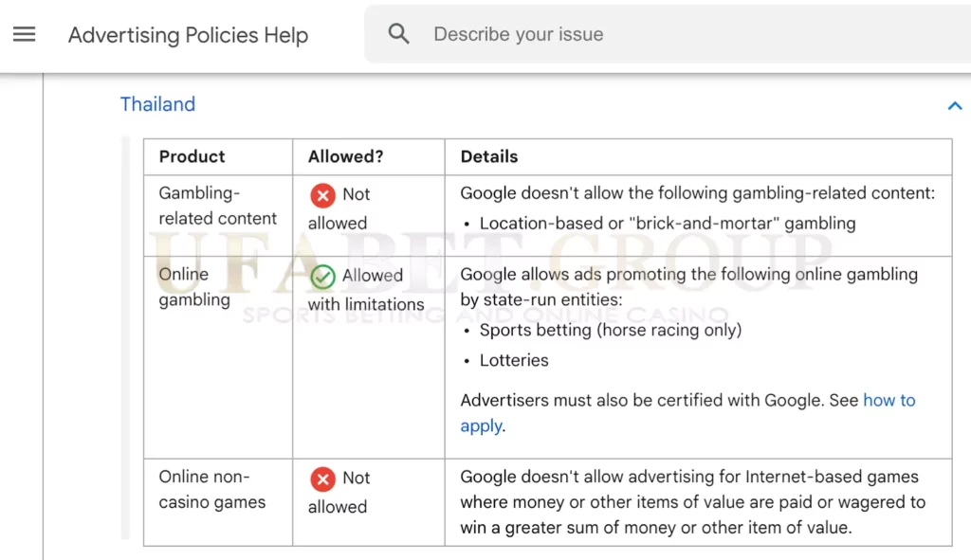
Task: Click the "Lotteries" bullet item
Action: coord(513,360)
